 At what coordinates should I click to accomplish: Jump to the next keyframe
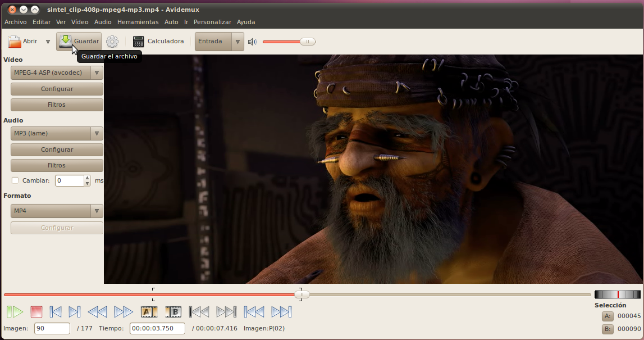pyautogui.click(x=123, y=312)
